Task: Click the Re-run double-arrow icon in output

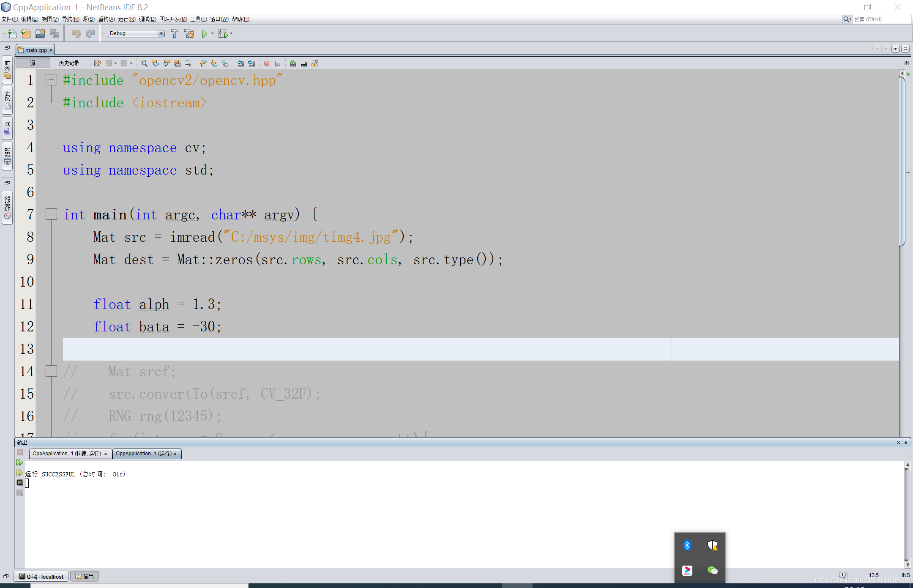Action: 19,462
